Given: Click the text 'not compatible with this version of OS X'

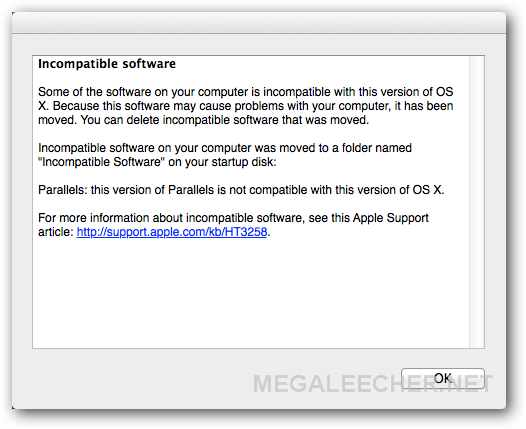Looking at the screenshot, I should (x=336, y=190).
